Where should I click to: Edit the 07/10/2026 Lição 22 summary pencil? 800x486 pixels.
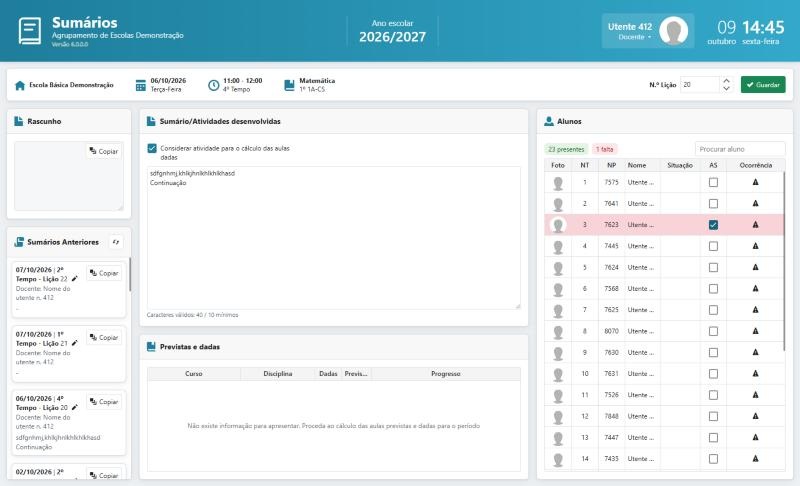coord(74,279)
